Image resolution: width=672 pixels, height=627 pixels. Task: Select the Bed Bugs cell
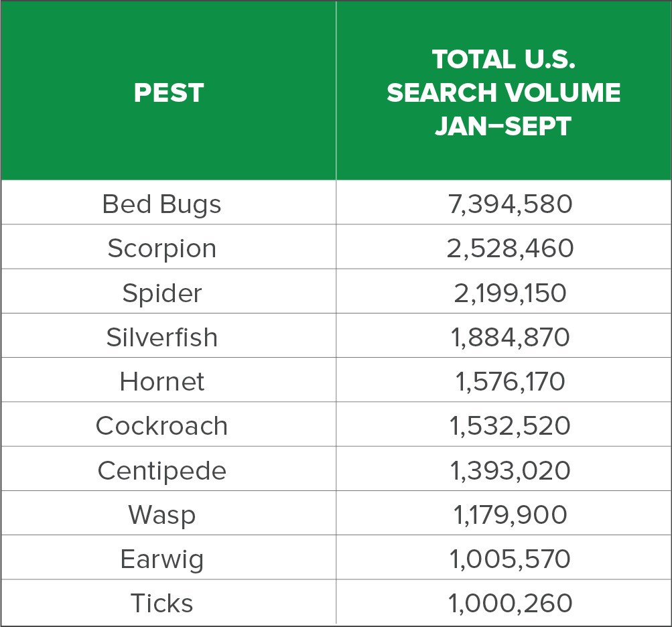pos(161,204)
